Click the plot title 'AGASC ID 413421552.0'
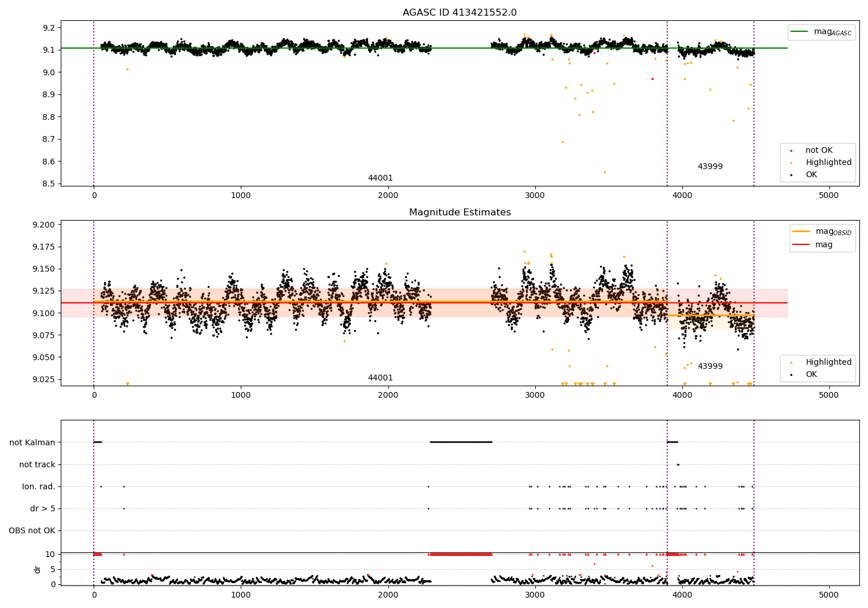 tap(459, 13)
